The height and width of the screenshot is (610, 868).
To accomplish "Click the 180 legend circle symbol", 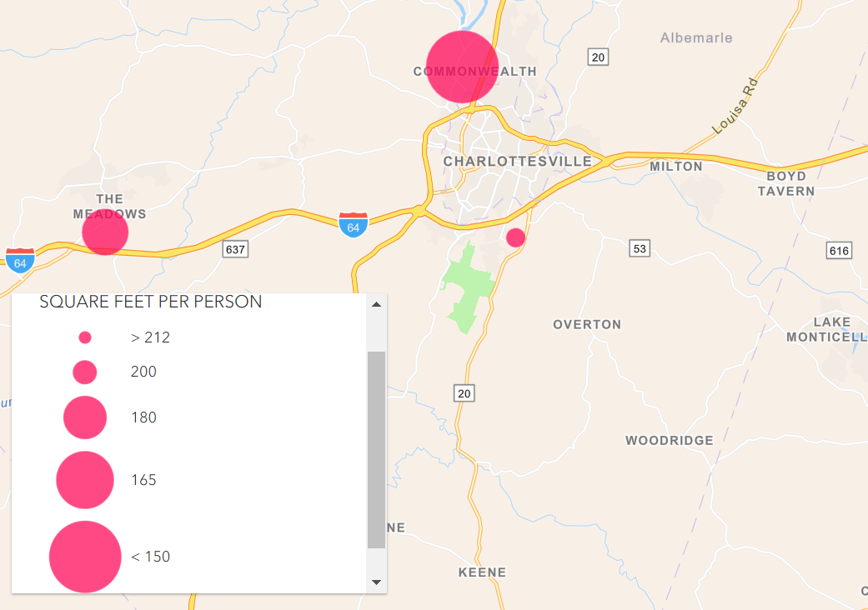I will coord(85,417).
